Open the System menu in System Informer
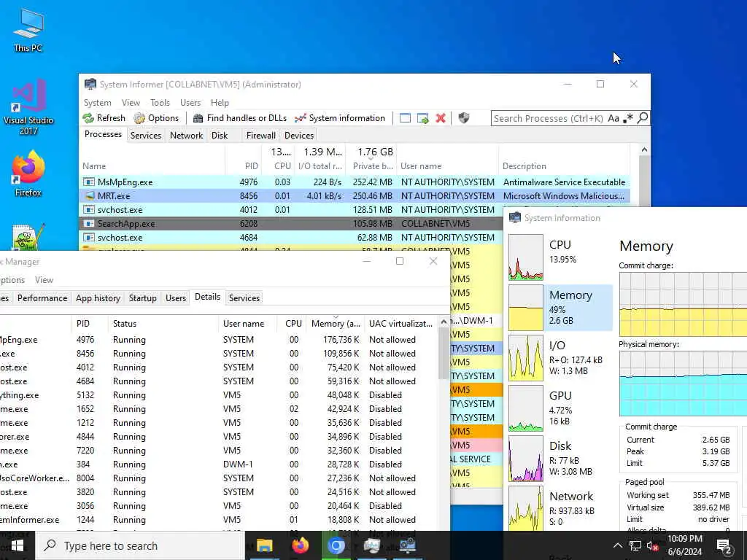This screenshot has height=560, width=747. tap(97, 102)
